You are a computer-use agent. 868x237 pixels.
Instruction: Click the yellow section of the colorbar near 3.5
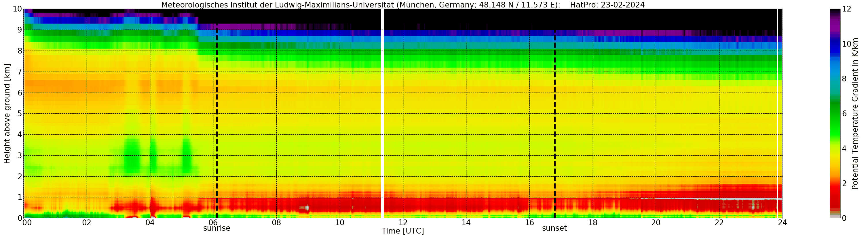(835, 157)
